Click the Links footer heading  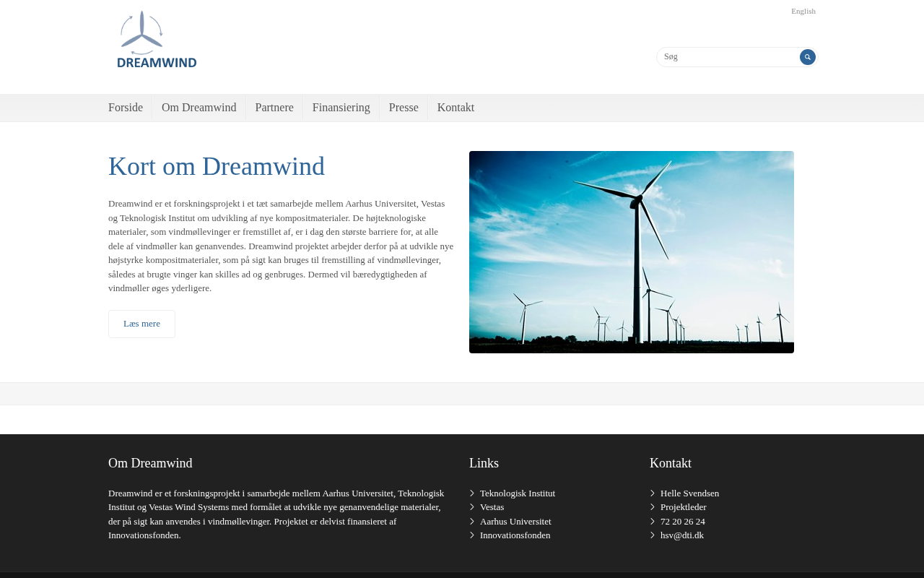point(484,463)
